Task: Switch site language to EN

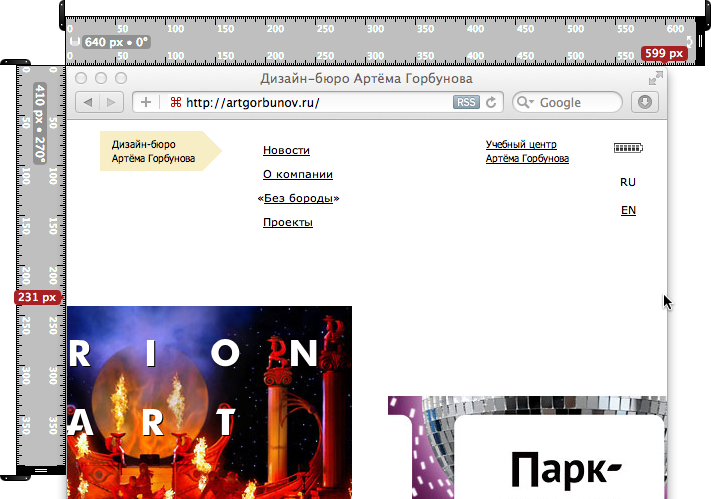Action: pyautogui.click(x=628, y=210)
